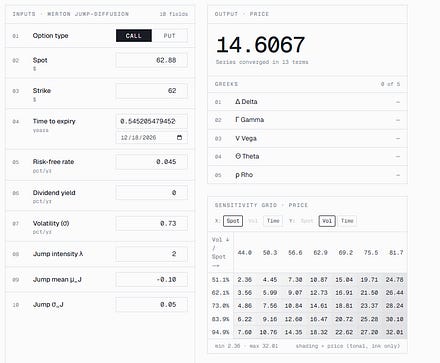Screen dimensions: 440x363
Task: Switch option type to PUT
Action: (169, 36)
